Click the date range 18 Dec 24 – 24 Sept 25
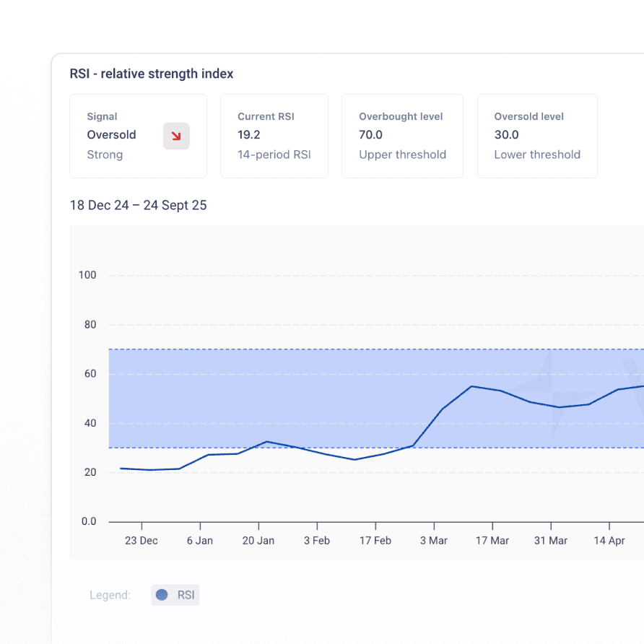 point(138,206)
